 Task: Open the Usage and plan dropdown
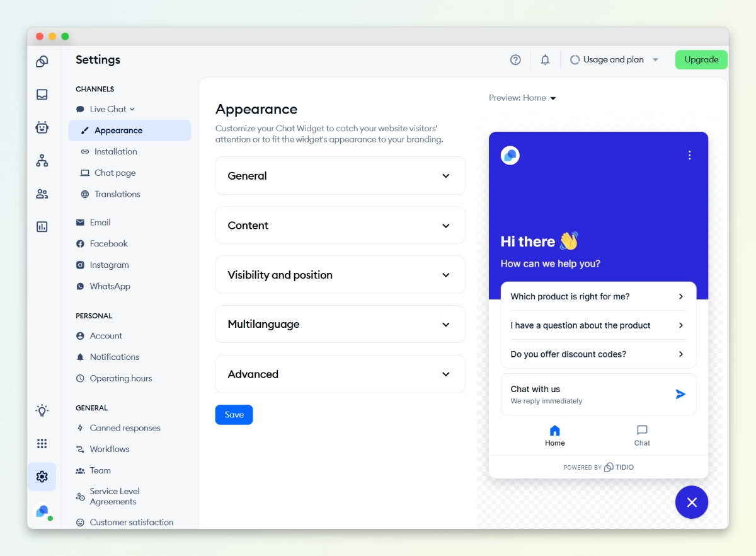point(614,60)
